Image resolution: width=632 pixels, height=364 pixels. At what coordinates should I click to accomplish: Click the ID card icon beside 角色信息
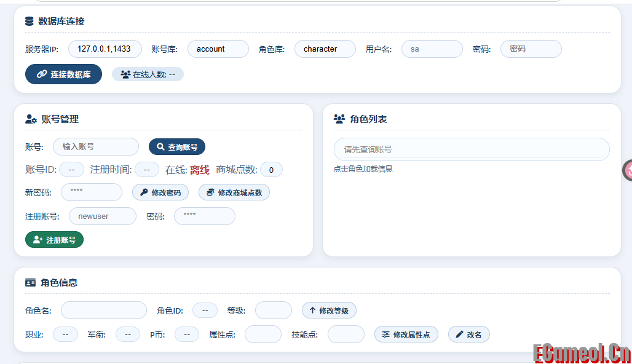(30, 283)
